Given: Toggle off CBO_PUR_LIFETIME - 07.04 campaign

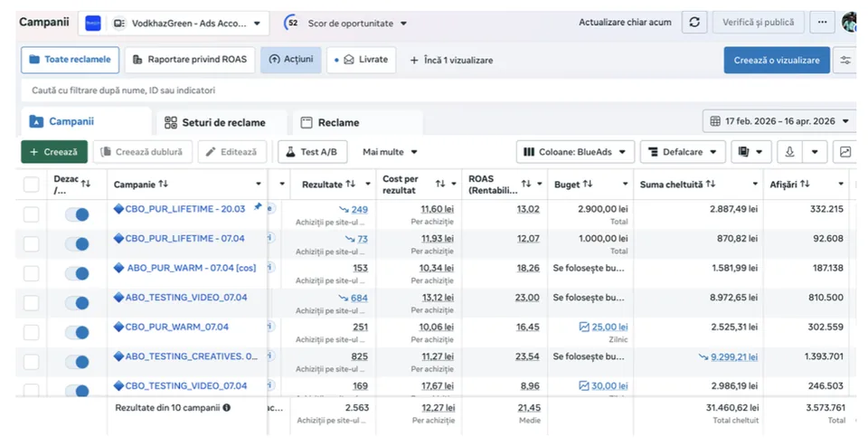Looking at the screenshot, I should coord(77,244).
